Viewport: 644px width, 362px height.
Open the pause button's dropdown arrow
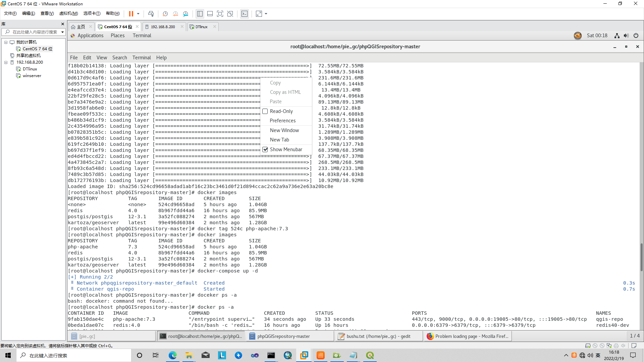pos(138,14)
